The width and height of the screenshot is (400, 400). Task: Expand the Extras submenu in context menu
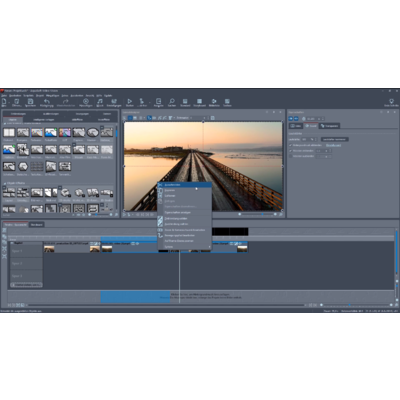tap(184, 246)
